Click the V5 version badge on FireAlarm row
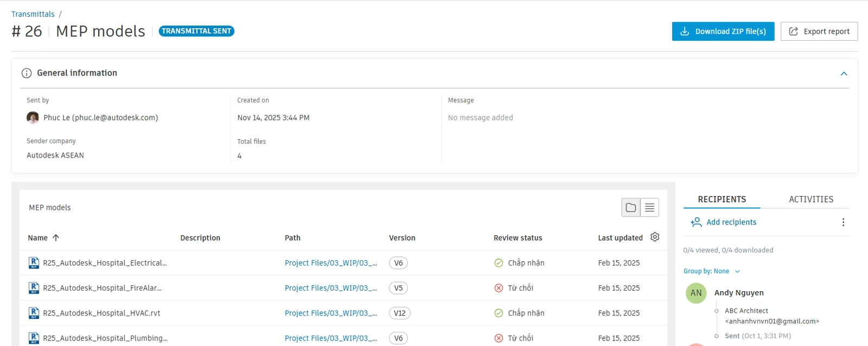The height and width of the screenshot is (346, 868). tap(398, 288)
